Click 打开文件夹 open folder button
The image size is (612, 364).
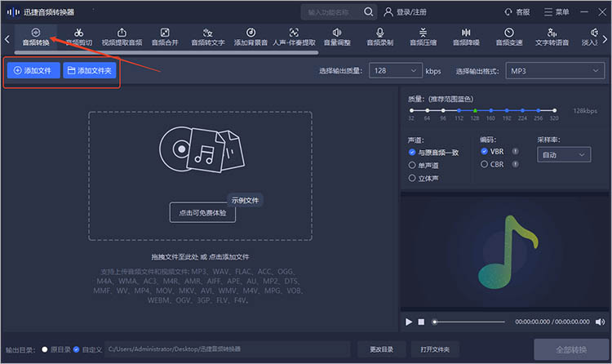coord(435,349)
